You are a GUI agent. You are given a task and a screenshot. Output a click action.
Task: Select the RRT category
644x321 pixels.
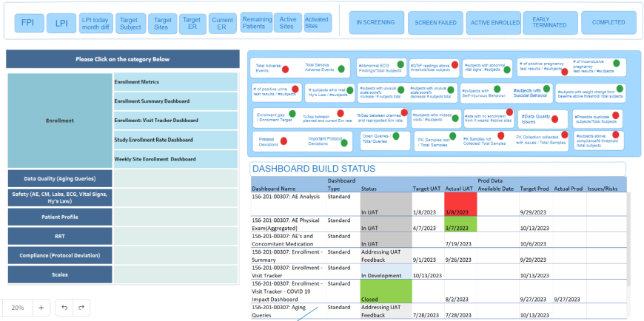(60, 236)
